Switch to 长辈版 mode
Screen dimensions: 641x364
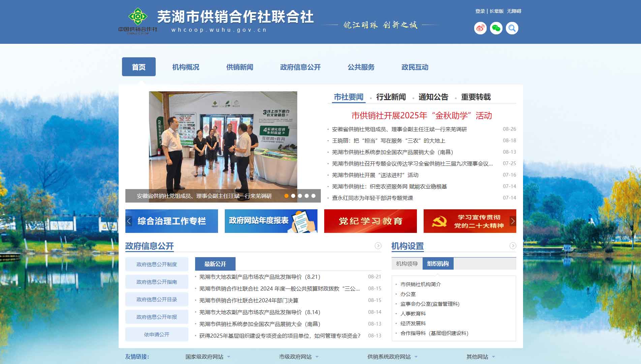[x=496, y=11]
